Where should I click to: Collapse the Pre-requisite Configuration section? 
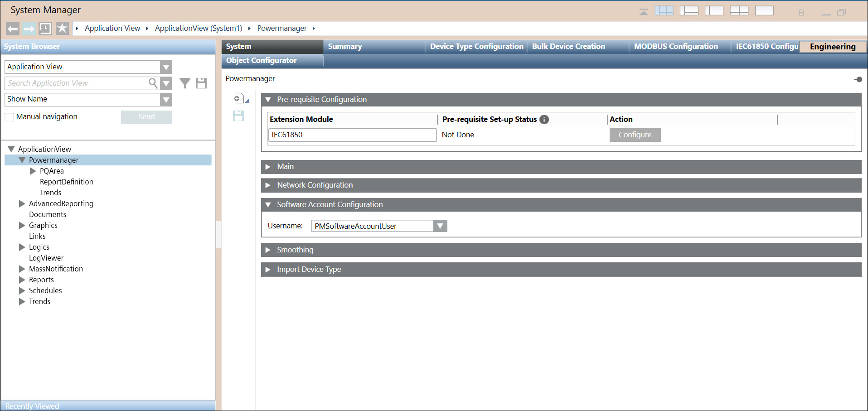(x=268, y=100)
